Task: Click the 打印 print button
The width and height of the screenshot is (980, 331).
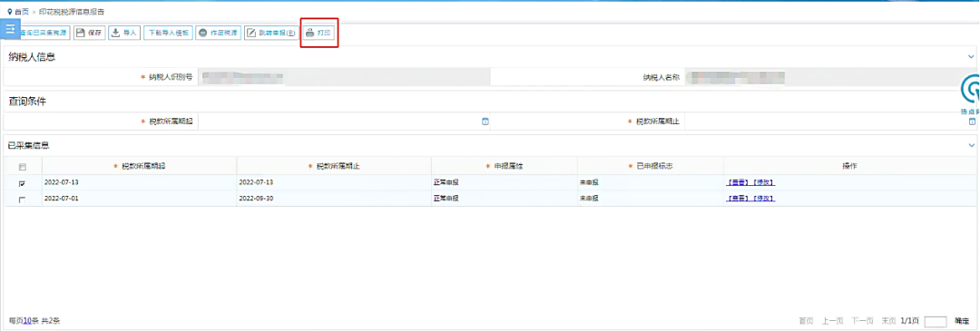Action: point(319,33)
